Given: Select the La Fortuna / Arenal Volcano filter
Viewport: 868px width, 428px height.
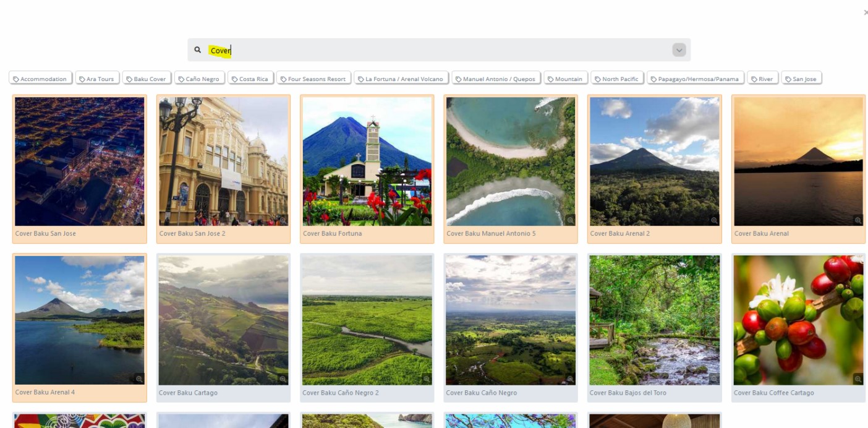Looking at the screenshot, I should click(x=399, y=78).
